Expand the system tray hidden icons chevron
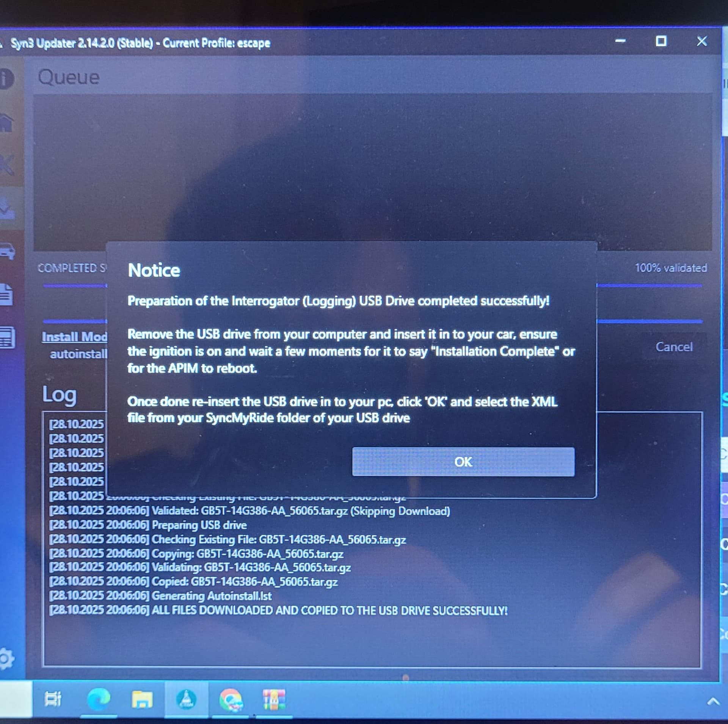This screenshot has width=728, height=724. tap(713, 702)
